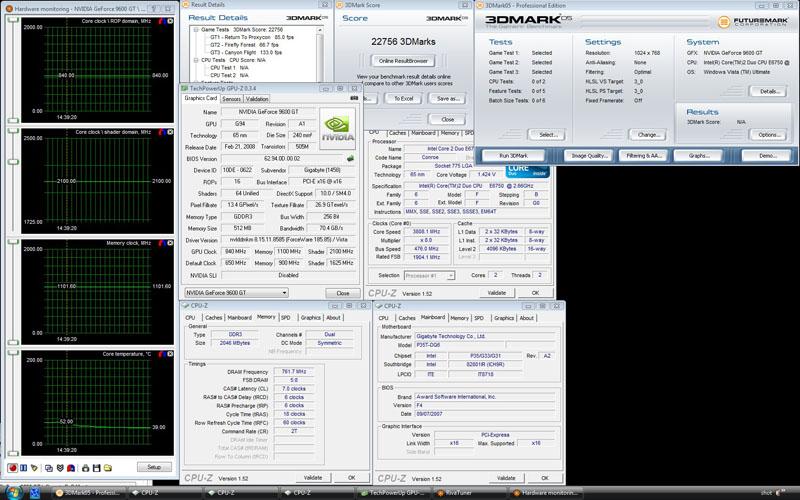Viewport: 800px width, 500px height.
Task: Click red-blue icon on Memory clock graph
Action: [x=161, y=243]
